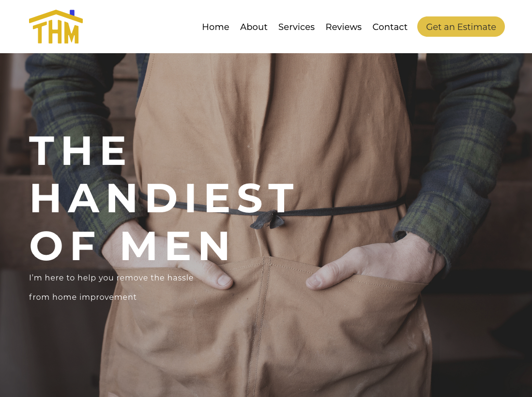532x397 pixels.
Task: Click the blue chimney on the logo
Action: click(72, 13)
